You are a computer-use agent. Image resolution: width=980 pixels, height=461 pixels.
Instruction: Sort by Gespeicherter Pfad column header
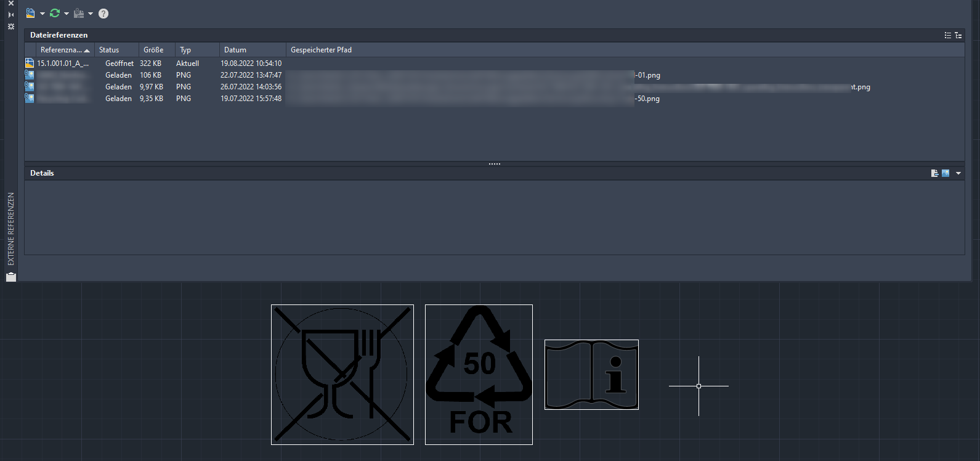click(x=625, y=50)
